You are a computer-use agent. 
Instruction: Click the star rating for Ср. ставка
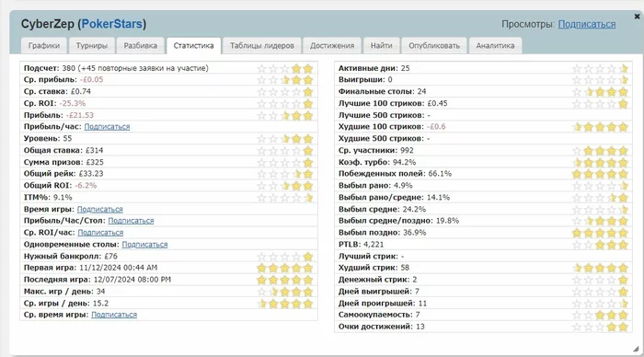[x=285, y=92]
